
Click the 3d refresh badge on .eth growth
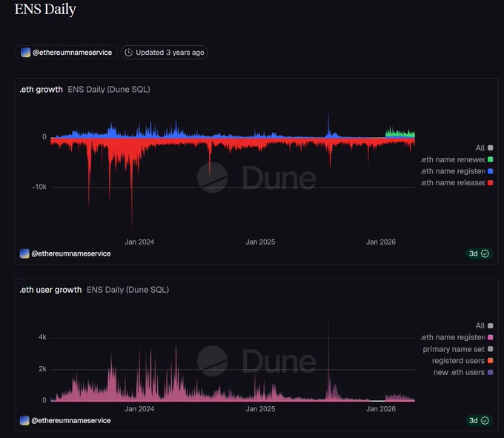(x=479, y=253)
